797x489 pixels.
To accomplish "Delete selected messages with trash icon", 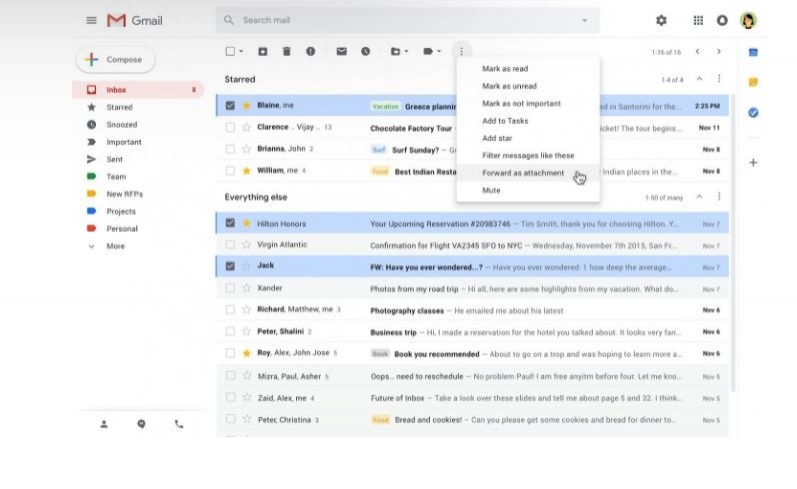I will (x=287, y=51).
